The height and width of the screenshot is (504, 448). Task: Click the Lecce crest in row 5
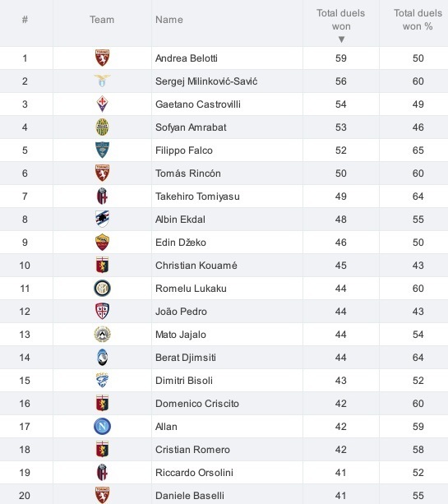(102, 150)
